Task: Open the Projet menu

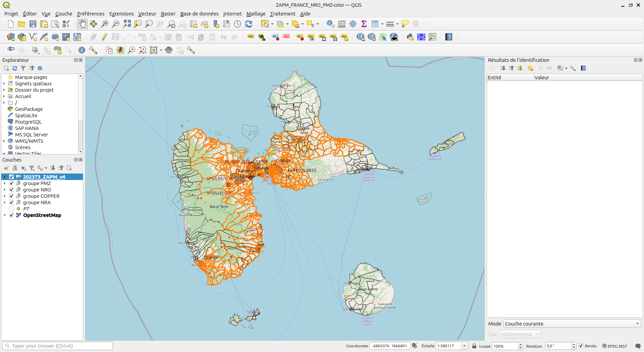Action: click(11, 14)
